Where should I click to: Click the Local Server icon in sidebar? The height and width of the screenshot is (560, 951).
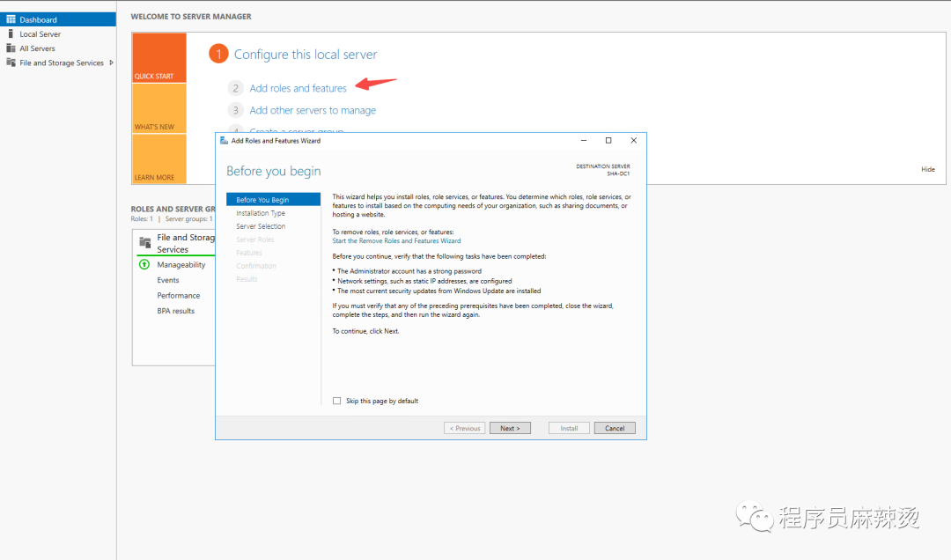click(11, 34)
